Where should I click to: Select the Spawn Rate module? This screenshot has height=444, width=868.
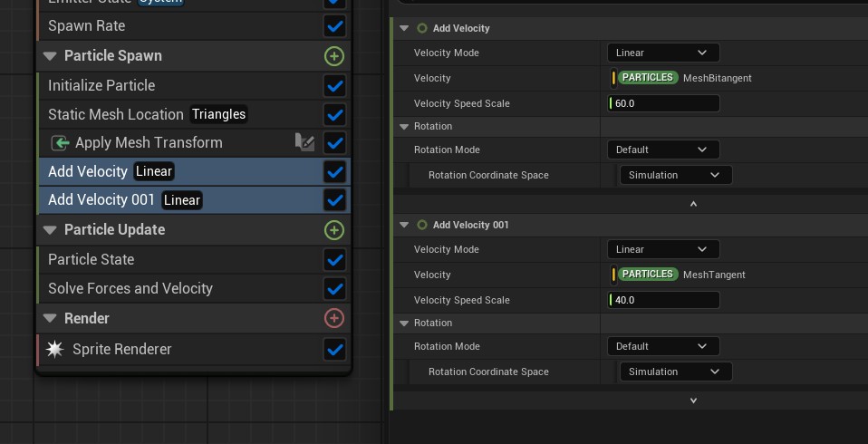[86, 25]
